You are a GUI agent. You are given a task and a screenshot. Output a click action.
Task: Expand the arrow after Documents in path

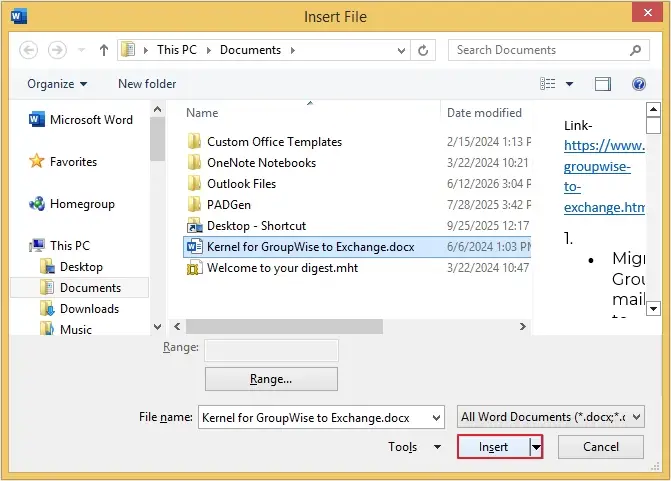click(x=293, y=50)
